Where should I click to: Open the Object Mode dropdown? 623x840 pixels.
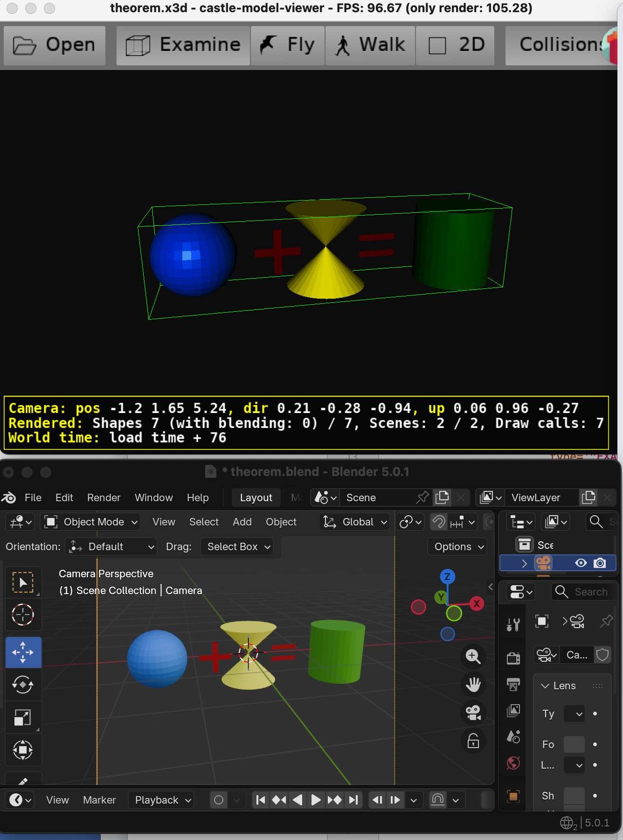pos(91,522)
